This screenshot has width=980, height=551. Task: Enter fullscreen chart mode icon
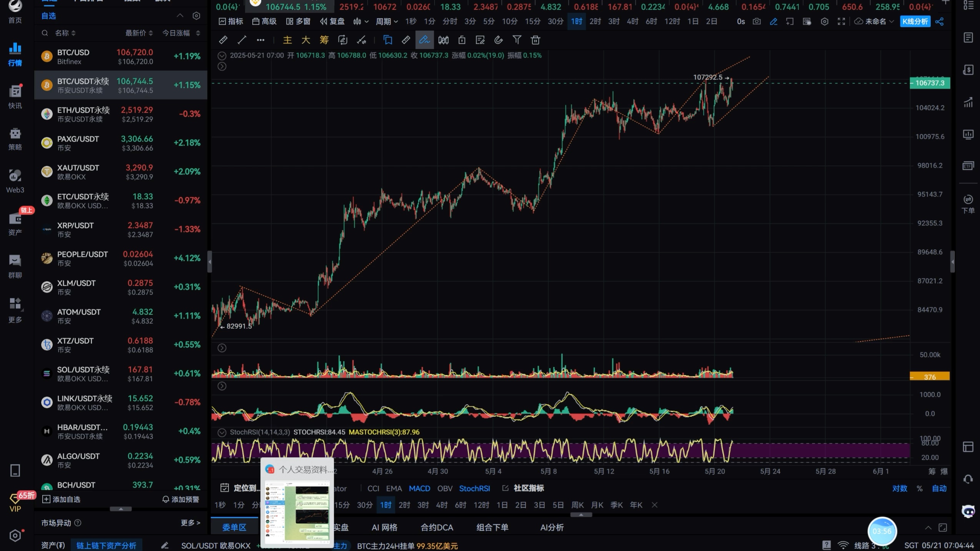[x=841, y=22]
